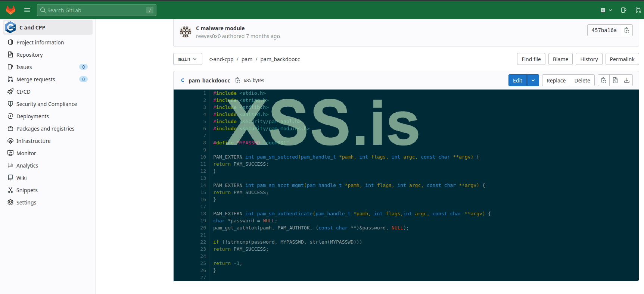Click the Repository file icon
This screenshot has width=644, height=294.
click(10, 54)
